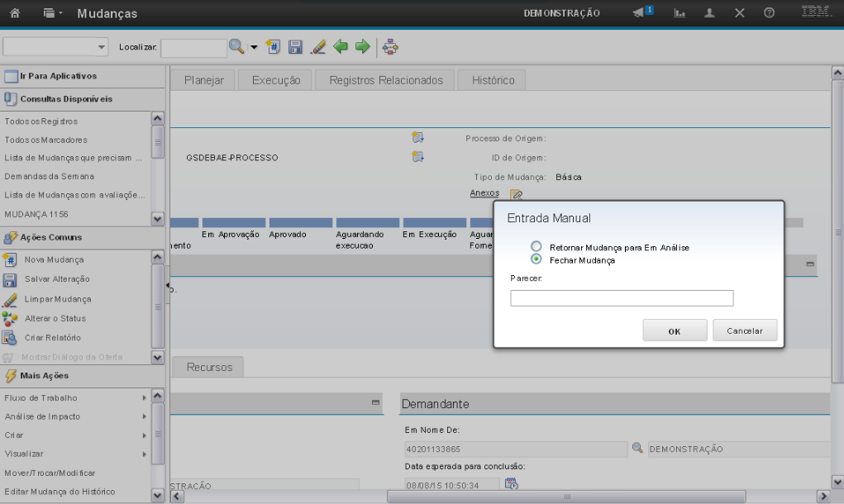Open the query dropdown left of Localizar
This screenshot has width=844, height=504.
[56, 47]
